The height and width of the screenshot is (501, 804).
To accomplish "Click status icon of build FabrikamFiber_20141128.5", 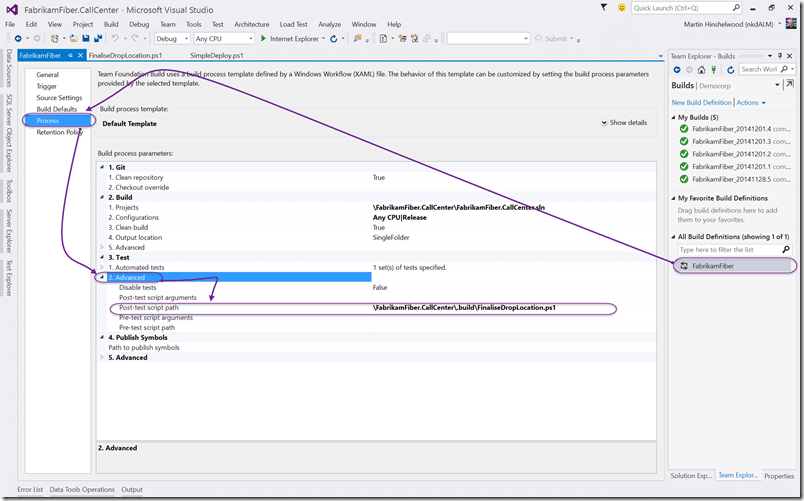I will pyautogui.click(x=684, y=179).
